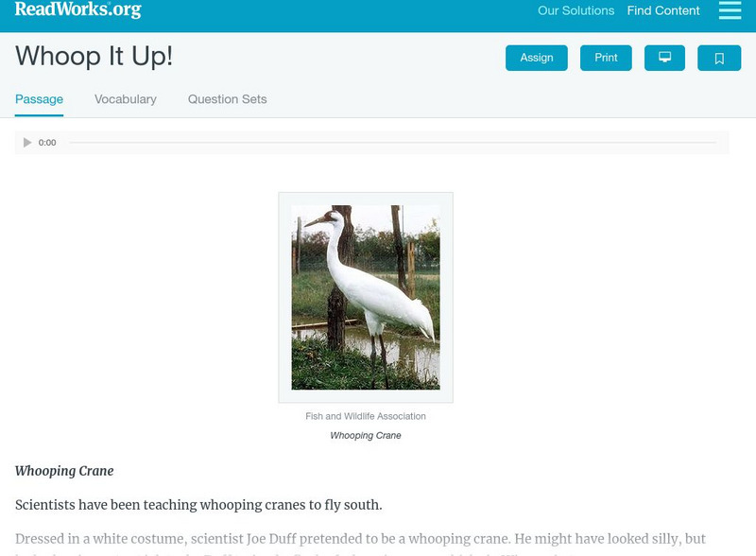Image resolution: width=756 pixels, height=556 pixels.
Task: Click the Assign button
Action: click(x=536, y=58)
